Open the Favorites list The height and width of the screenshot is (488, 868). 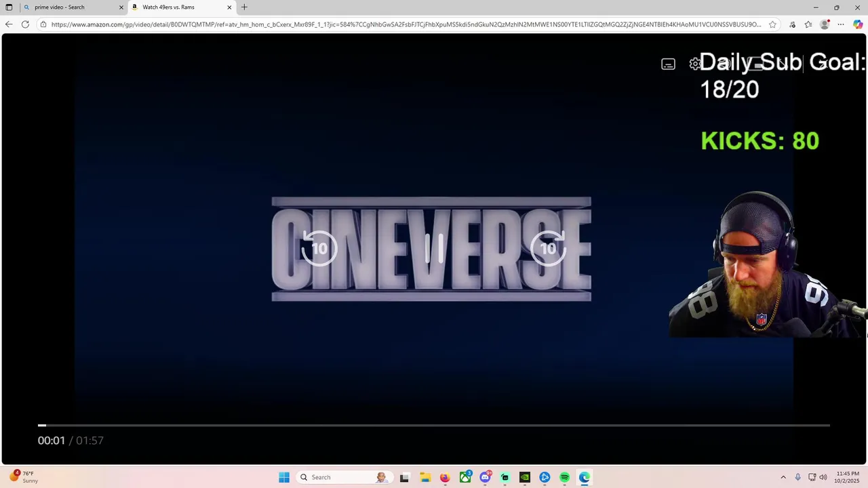[x=808, y=24]
